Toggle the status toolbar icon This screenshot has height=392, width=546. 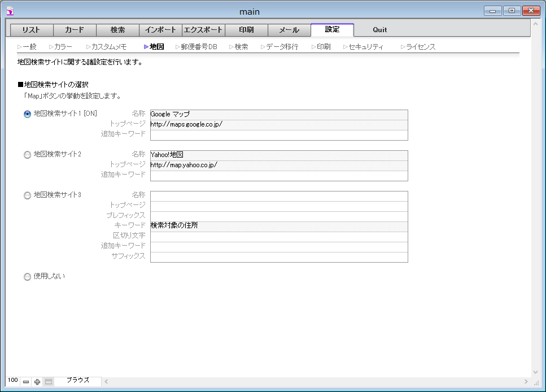click(x=49, y=382)
